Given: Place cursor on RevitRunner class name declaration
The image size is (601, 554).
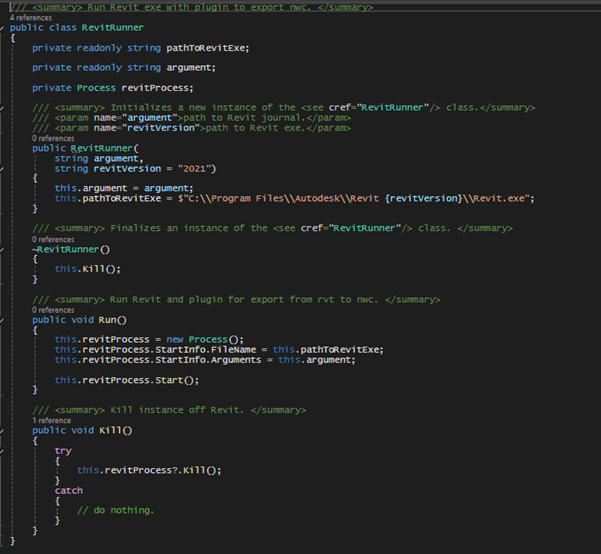Looking at the screenshot, I should click(112, 27).
